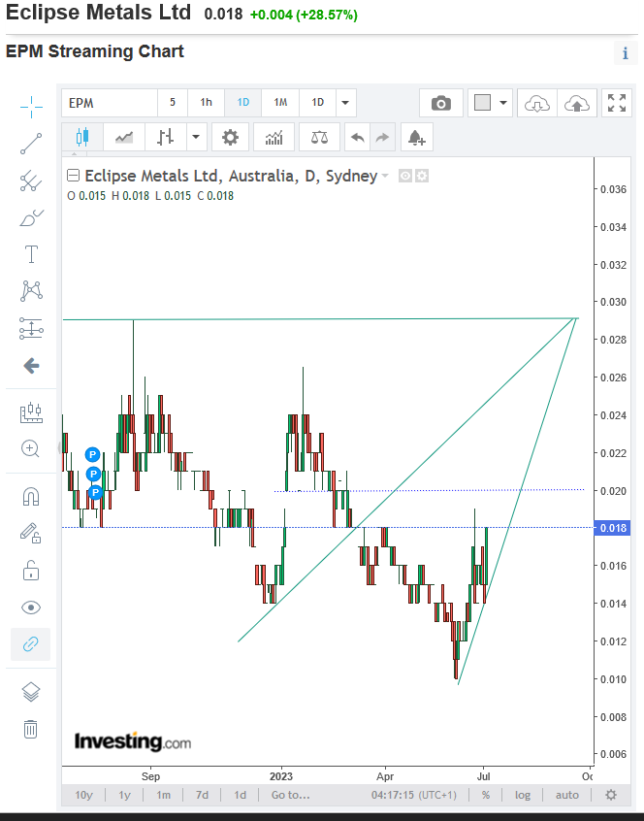Set range to 10y
Viewport: 644px width, 821px height.
tap(83, 795)
